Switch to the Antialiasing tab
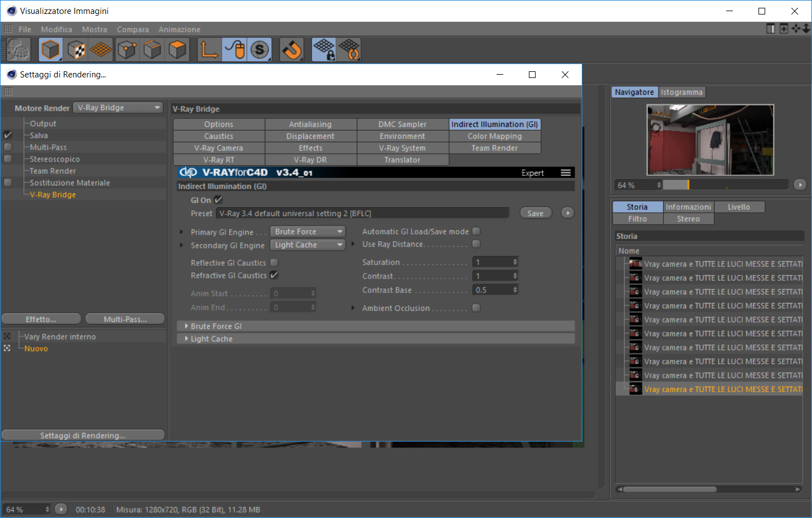The image size is (812, 518). point(310,124)
